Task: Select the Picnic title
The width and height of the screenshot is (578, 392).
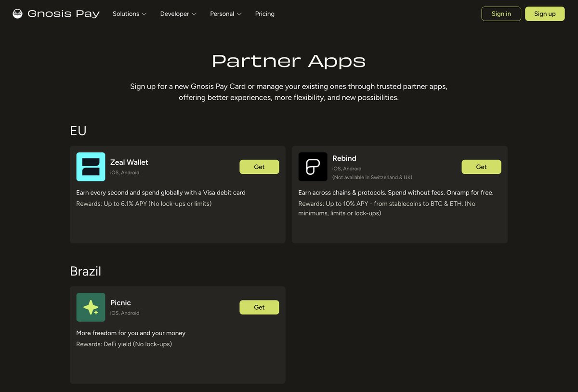Action: click(120, 302)
